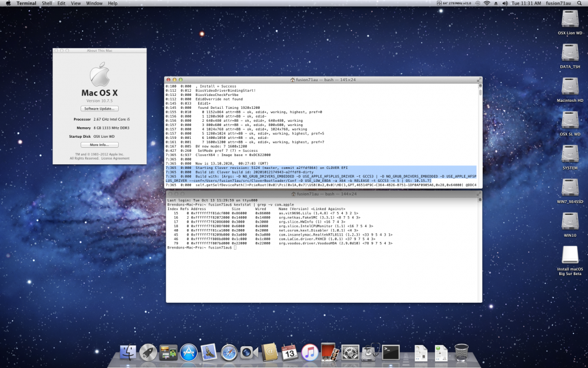588x368 pixels.
Task: Open the View menu
Action: [76, 4]
